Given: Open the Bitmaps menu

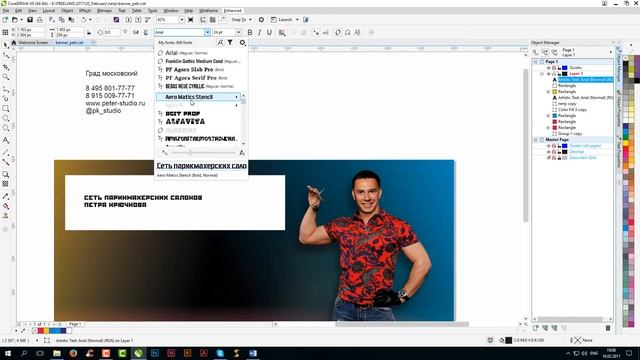Looking at the screenshot, I should 105,11.
